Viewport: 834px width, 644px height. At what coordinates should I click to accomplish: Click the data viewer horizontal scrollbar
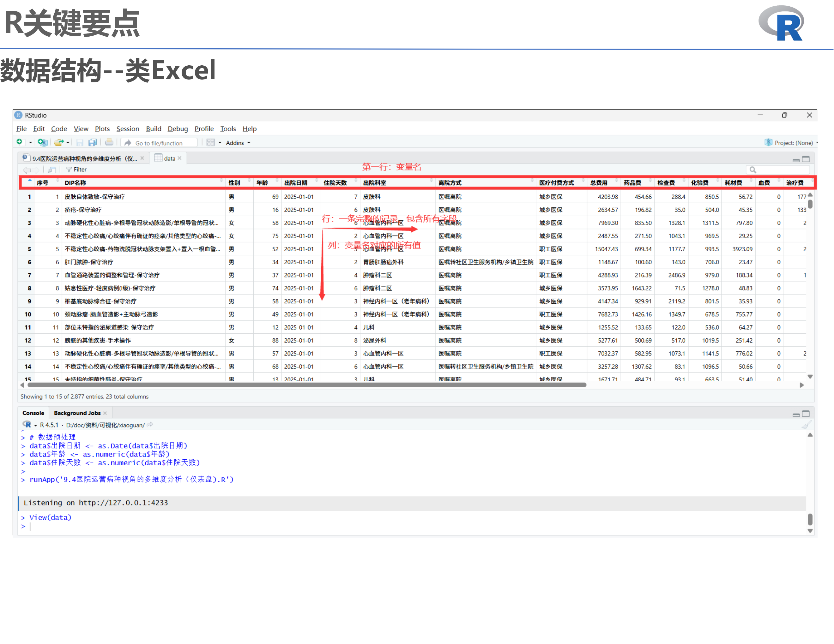[x=307, y=385]
